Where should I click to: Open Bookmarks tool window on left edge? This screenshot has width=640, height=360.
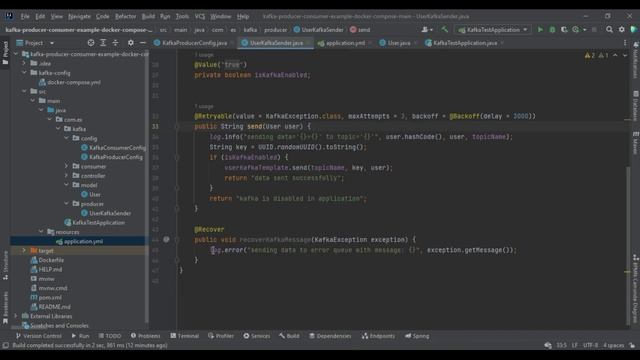click(x=5, y=308)
